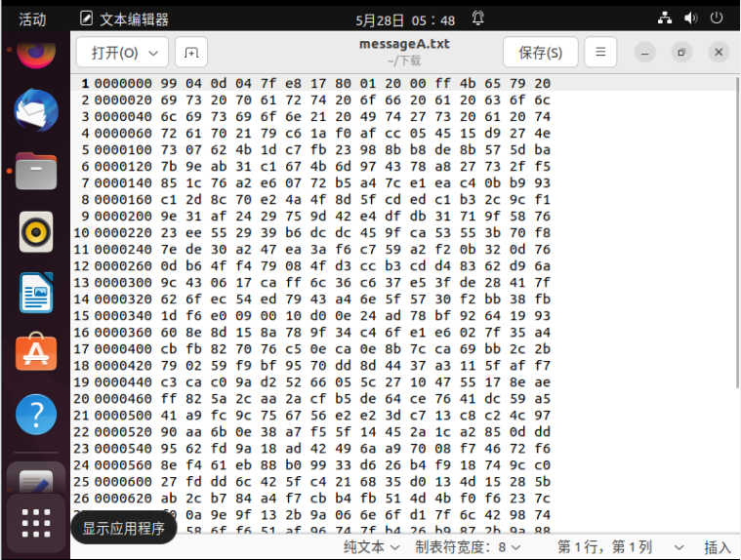
Task: Open the 活动 activities overview
Action: 32,20
